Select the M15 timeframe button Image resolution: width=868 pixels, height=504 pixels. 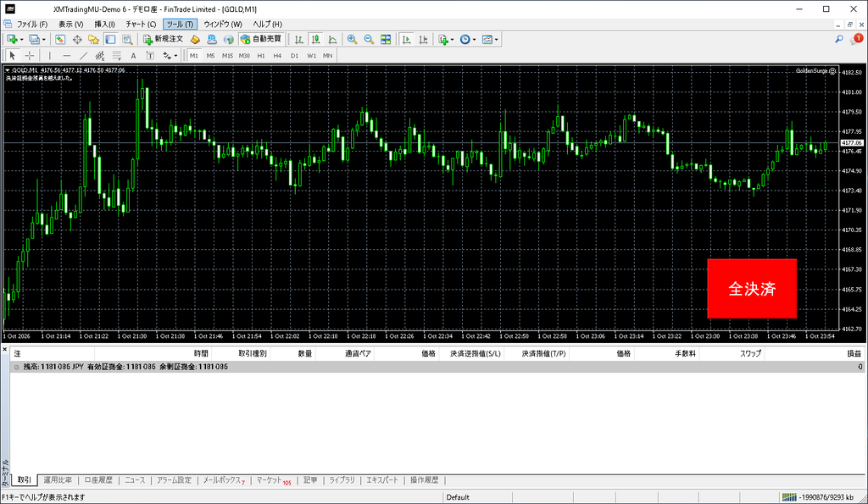[x=227, y=55]
